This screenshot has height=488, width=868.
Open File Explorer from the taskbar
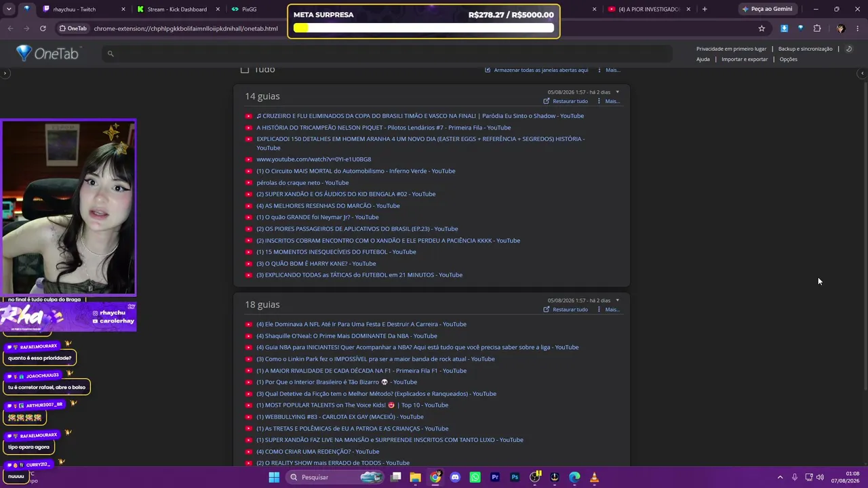tap(416, 477)
